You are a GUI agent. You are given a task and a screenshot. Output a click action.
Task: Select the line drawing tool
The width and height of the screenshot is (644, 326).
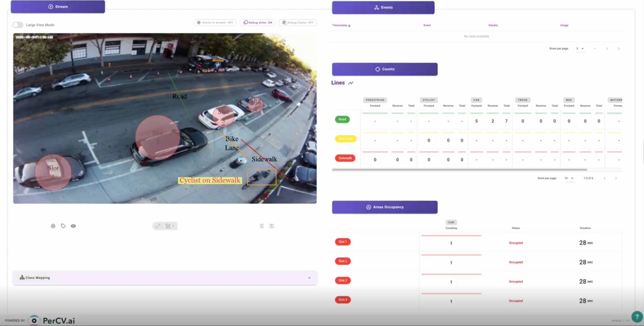pyautogui.click(x=158, y=226)
